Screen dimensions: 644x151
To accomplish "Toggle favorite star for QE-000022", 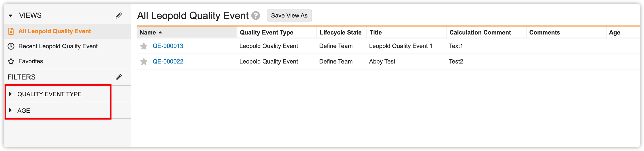I will [144, 61].
